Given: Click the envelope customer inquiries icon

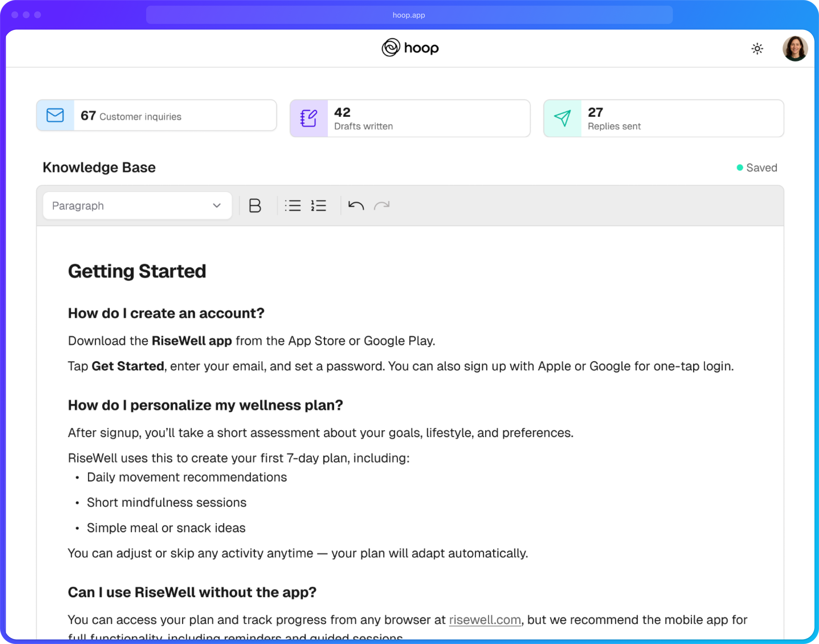Looking at the screenshot, I should click(x=55, y=115).
